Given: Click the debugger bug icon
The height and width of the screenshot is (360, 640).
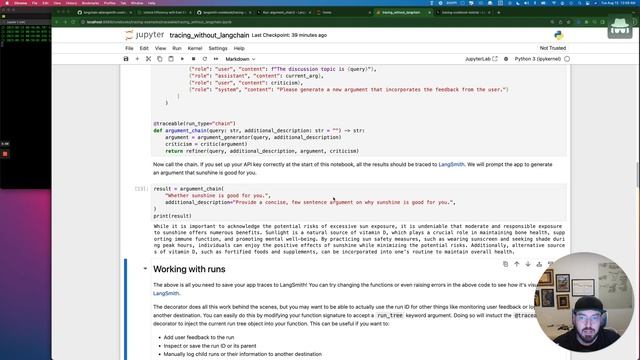Looking at the screenshot, I should tap(506, 59).
